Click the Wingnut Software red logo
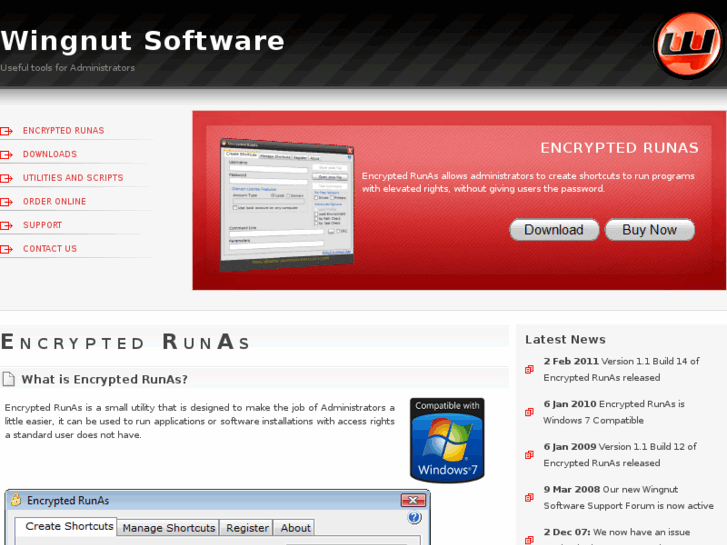 [x=688, y=45]
